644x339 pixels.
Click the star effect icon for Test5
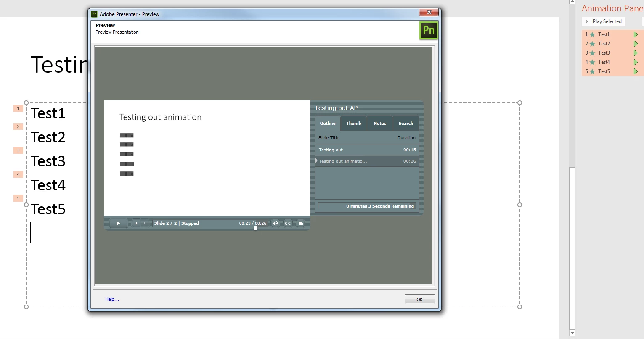[x=592, y=71]
